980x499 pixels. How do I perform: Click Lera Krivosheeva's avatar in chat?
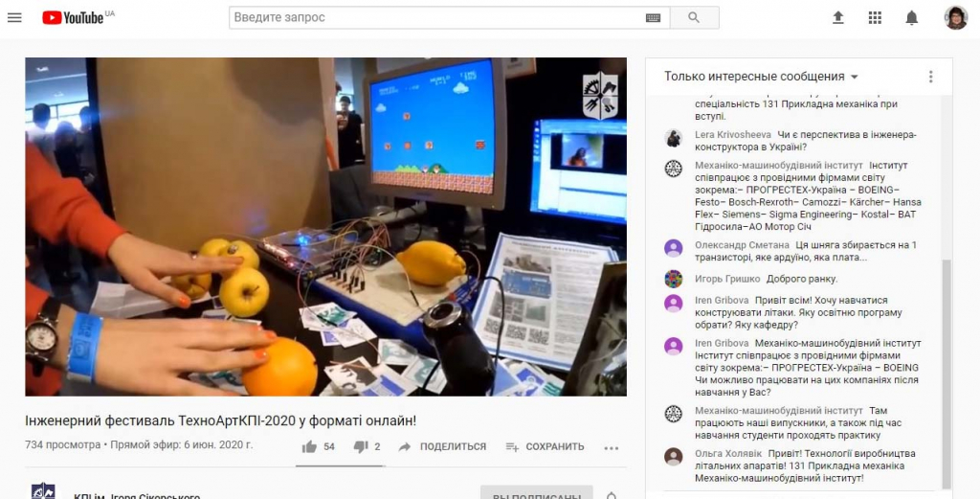point(673,138)
